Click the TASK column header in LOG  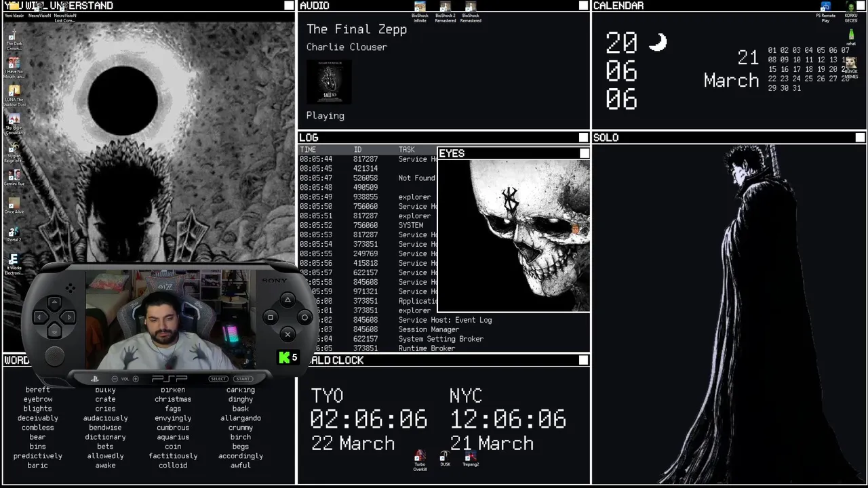(406, 150)
